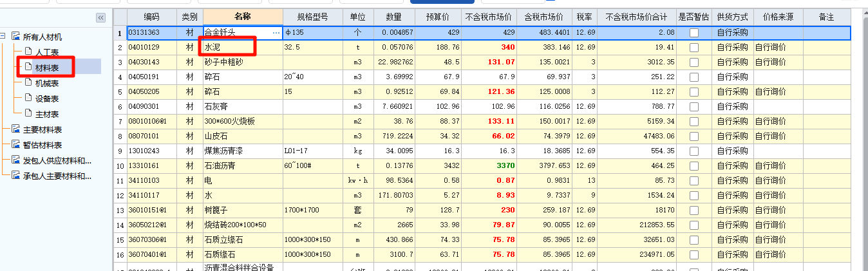Click the 预算价 column header
The height and width of the screenshot is (271, 868).
tap(438, 17)
